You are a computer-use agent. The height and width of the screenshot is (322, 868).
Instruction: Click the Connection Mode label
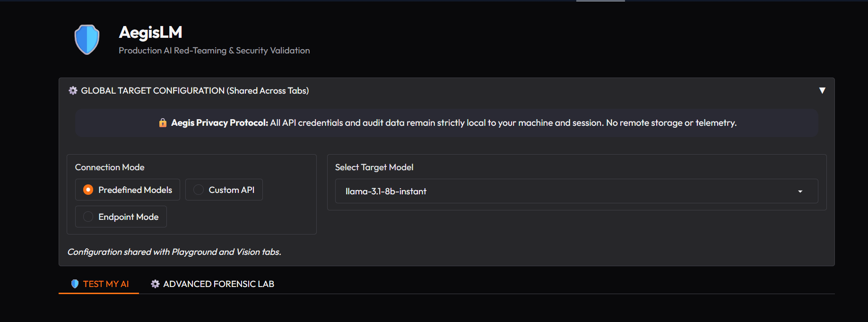[110, 167]
